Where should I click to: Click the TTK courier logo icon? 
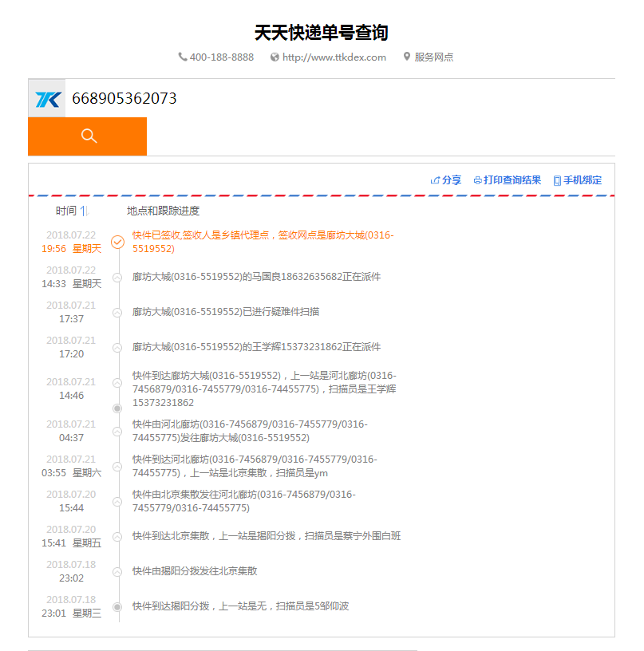pyautogui.click(x=47, y=99)
